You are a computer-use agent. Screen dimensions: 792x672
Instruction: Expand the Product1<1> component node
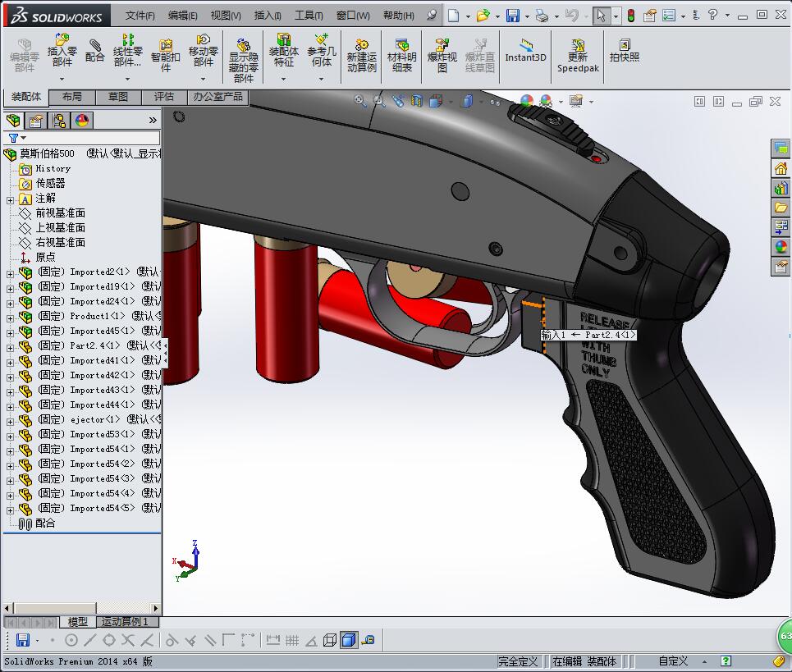(10, 318)
